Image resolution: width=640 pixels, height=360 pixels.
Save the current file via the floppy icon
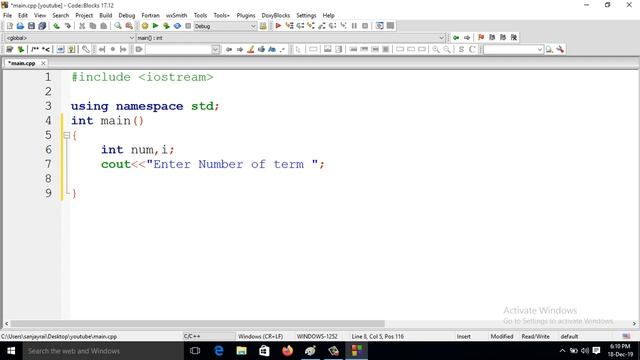click(x=31, y=26)
